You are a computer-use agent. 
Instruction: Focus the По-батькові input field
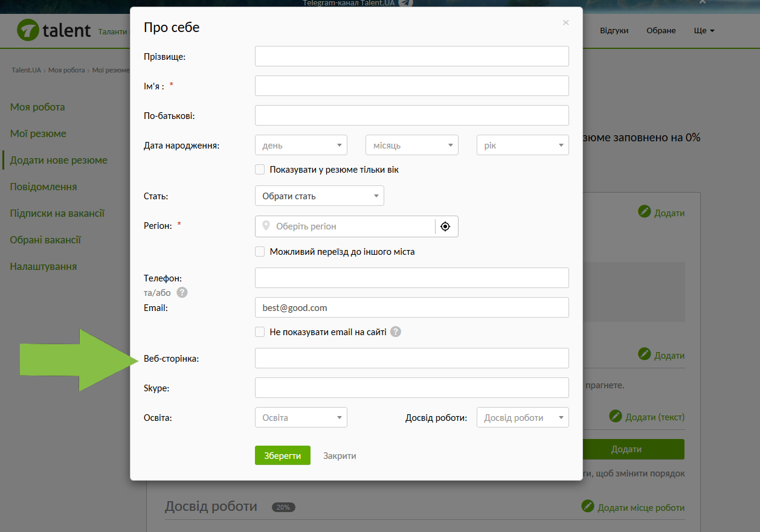[x=412, y=115]
